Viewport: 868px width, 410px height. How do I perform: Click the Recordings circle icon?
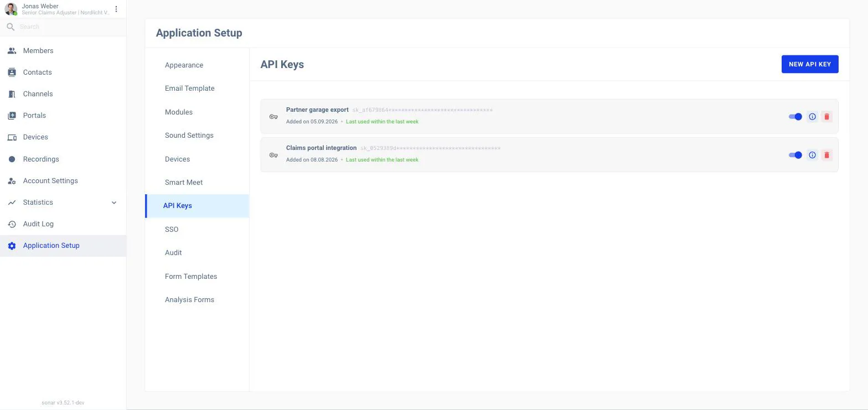12,159
